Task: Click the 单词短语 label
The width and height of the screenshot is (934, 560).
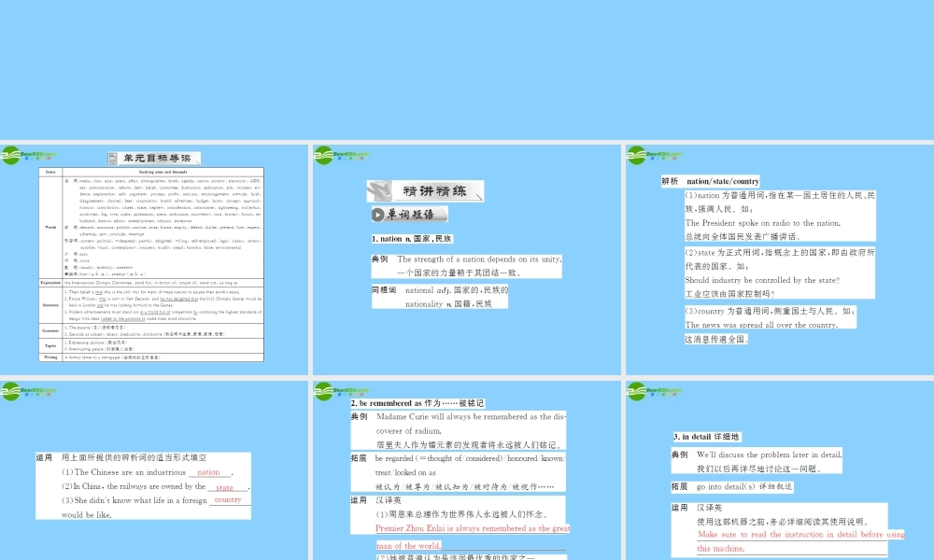Action: [x=410, y=215]
